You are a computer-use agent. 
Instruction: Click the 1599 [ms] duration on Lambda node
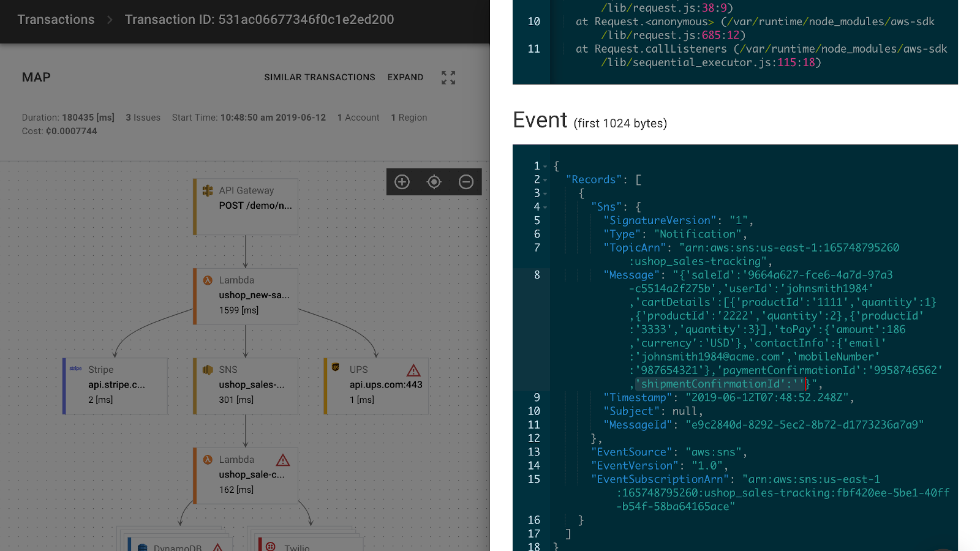239,310
